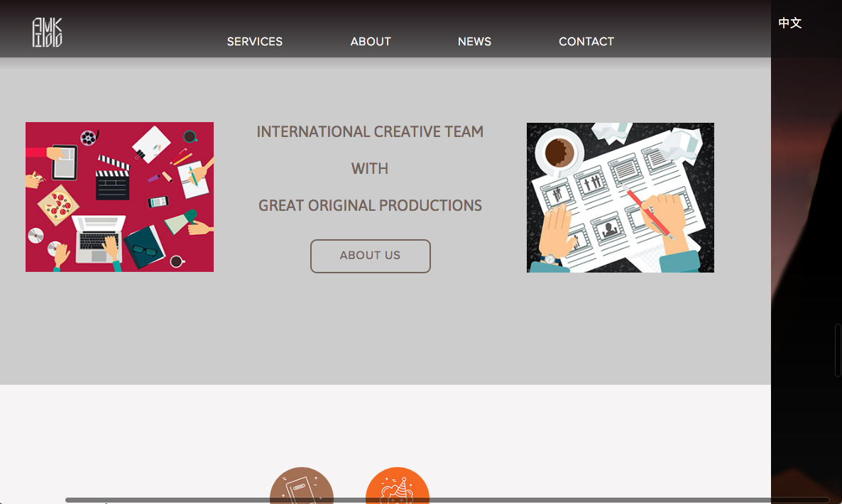Open the storyboard drawing illustration
Viewport: 842px width, 504px height.
click(x=620, y=197)
